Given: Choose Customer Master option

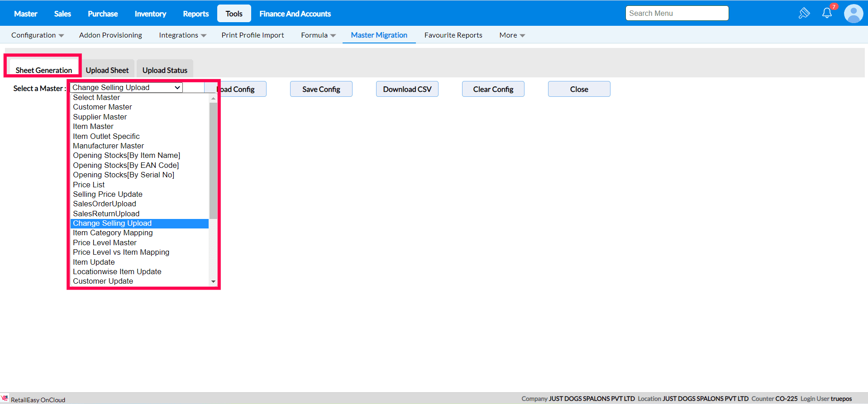Looking at the screenshot, I should (139, 107).
